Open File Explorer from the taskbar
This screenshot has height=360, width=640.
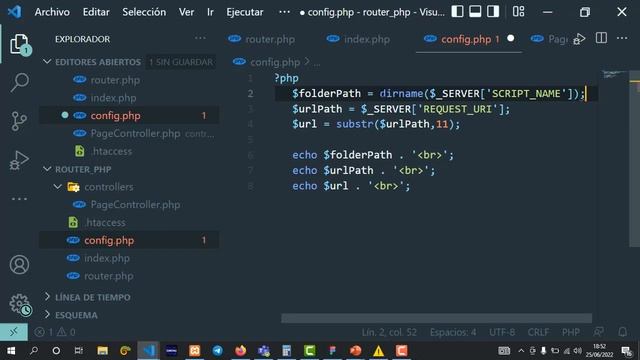(102, 351)
